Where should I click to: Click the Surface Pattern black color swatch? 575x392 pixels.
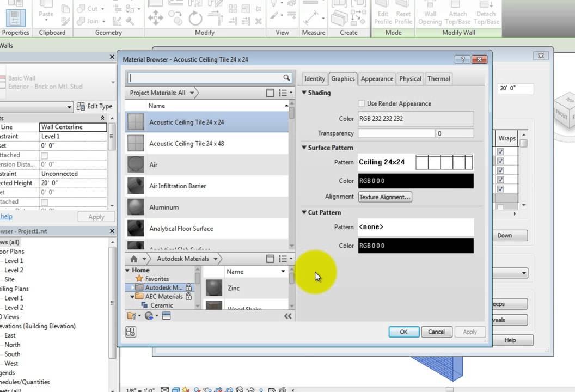416,181
